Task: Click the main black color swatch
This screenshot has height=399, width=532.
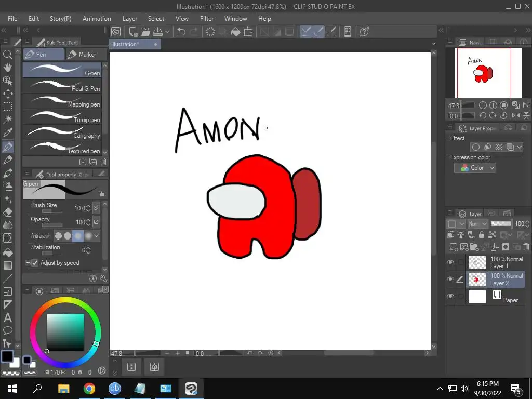Action: point(7,356)
